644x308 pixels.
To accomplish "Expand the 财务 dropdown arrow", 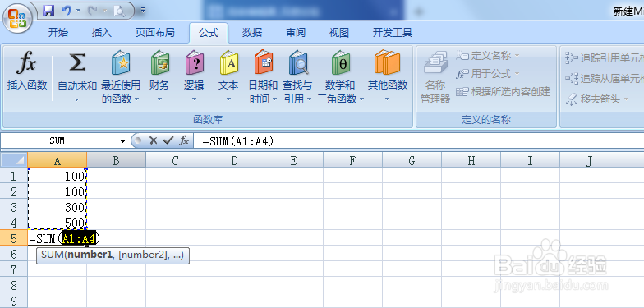I will (159, 99).
